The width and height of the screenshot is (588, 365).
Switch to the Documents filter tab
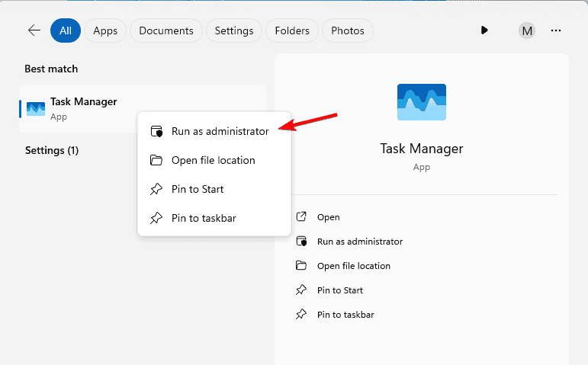[x=166, y=30]
